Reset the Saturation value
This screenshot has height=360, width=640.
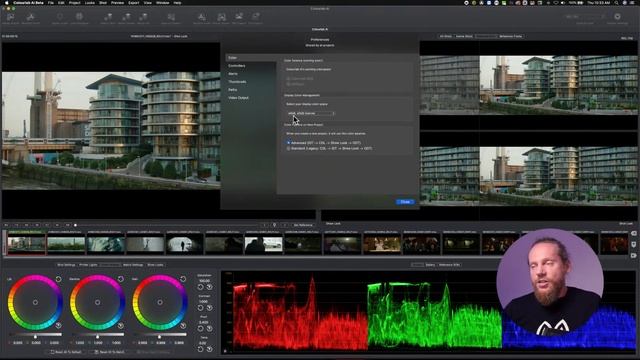[x=200, y=287]
